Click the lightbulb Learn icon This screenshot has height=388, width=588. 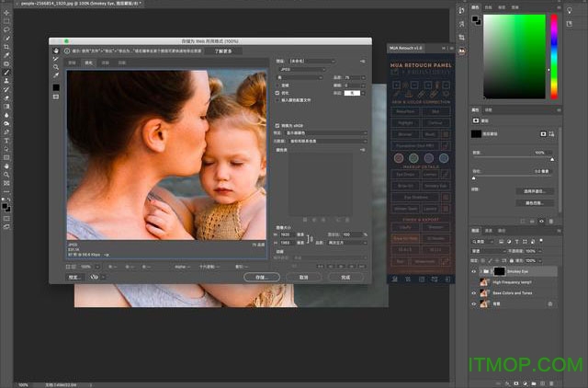coord(570,11)
